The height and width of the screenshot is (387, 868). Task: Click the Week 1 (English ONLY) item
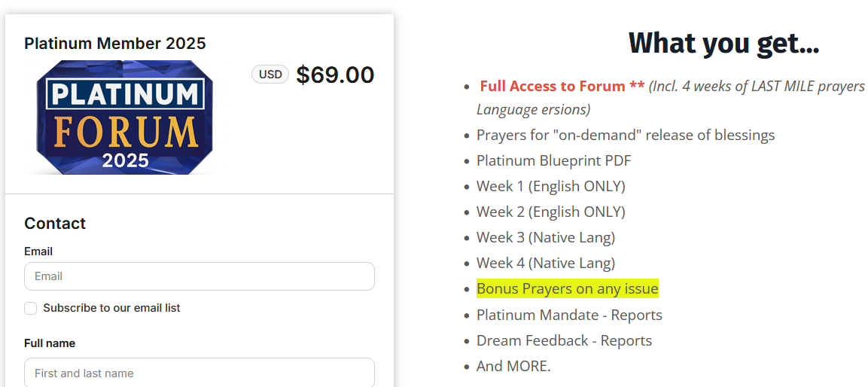[550, 186]
